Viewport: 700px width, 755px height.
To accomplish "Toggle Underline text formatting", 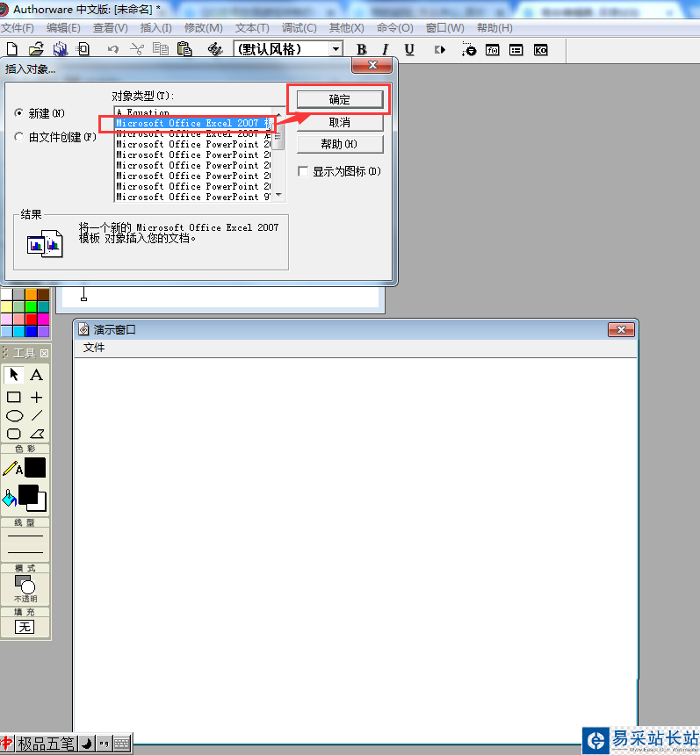I will tap(409, 49).
